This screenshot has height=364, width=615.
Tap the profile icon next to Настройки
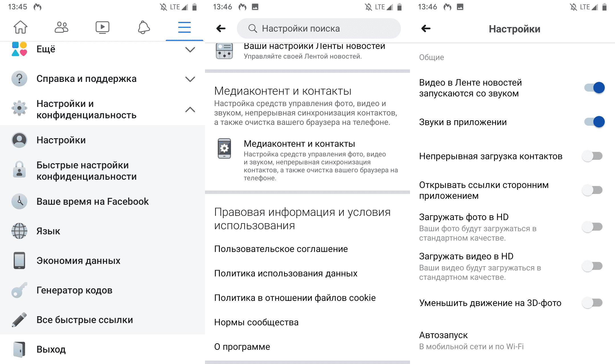point(19,140)
